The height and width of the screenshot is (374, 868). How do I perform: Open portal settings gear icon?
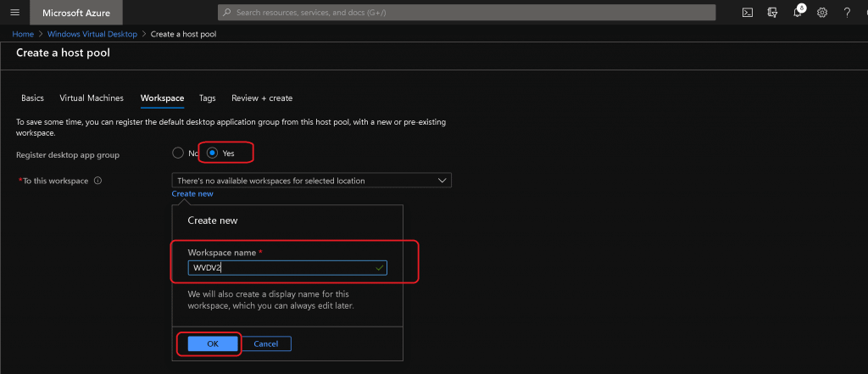(x=822, y=13)
